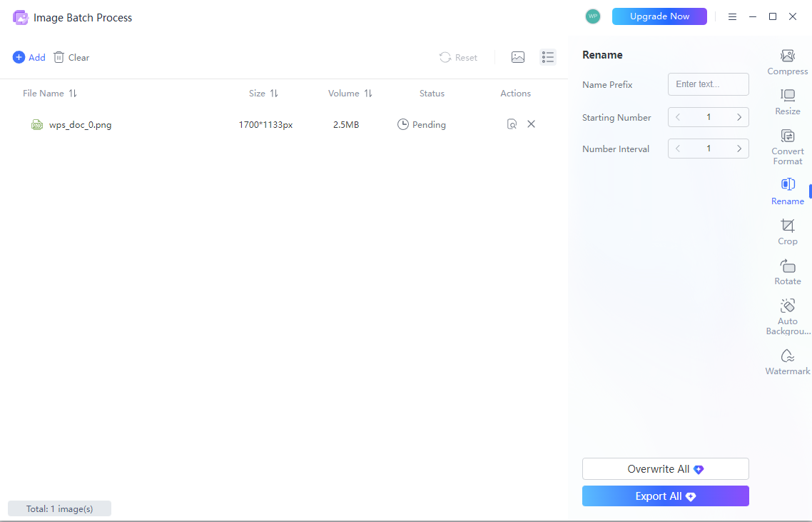Increase the Starting Number value

click(739, 117)
